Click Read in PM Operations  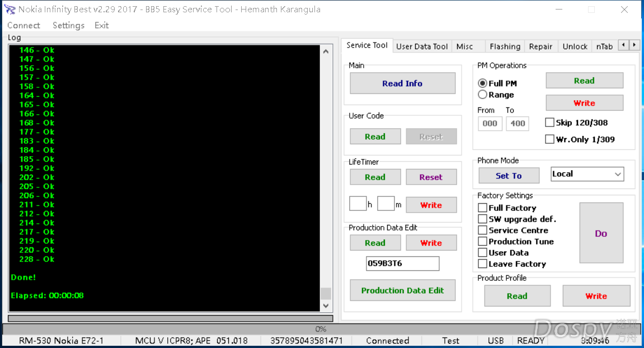[x=585, y=81]
